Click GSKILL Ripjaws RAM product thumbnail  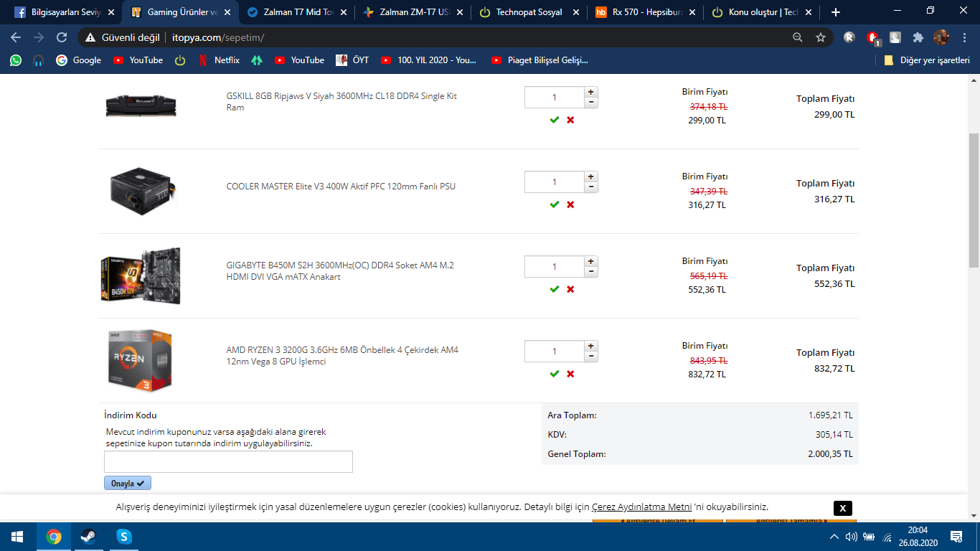click(x=141, y=105)
